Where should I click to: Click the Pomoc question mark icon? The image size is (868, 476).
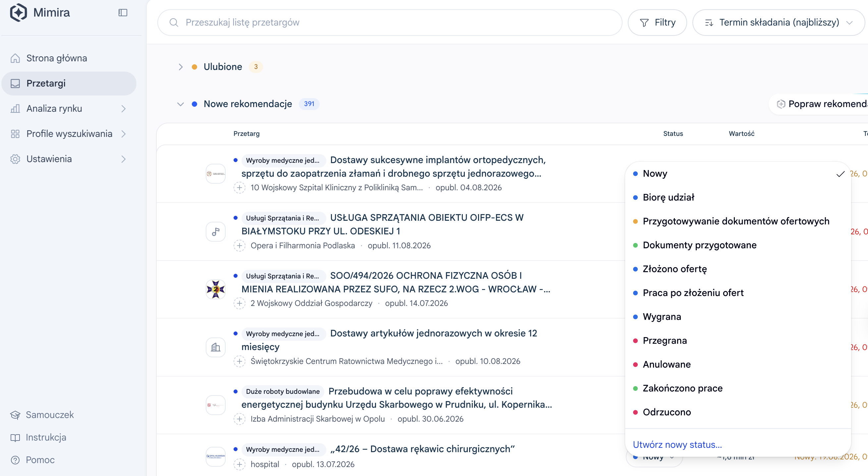[x=15, y=460]
